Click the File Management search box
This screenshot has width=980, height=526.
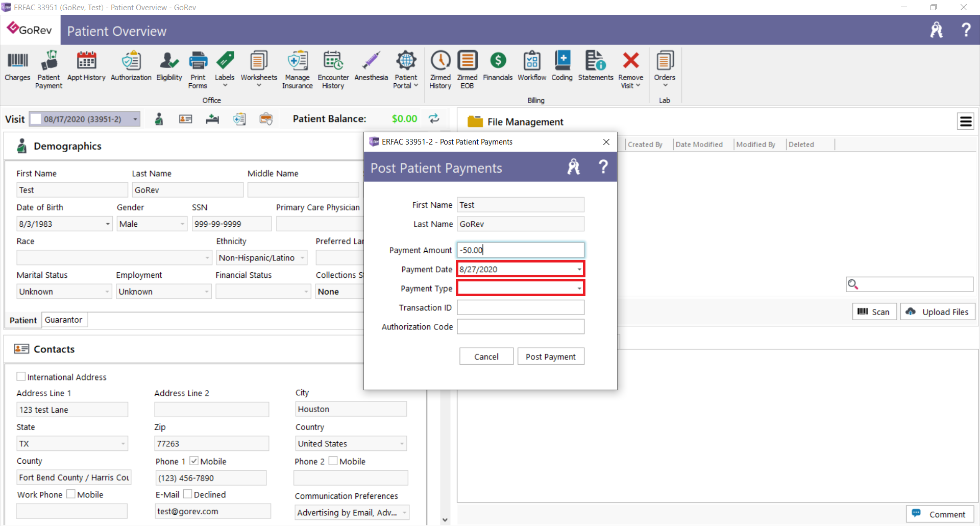click(910, 284)
